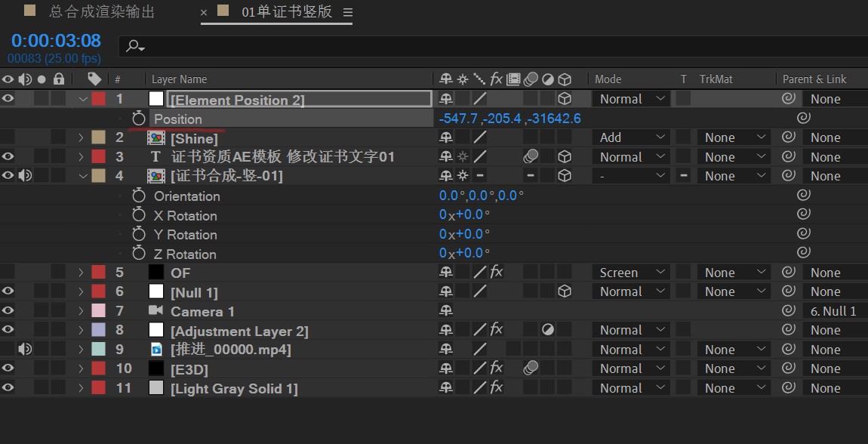This screenshot has width=868, height=444.
Task: Toggle the Orientation stopwatch keyframe icon
Action: point(138,196)
